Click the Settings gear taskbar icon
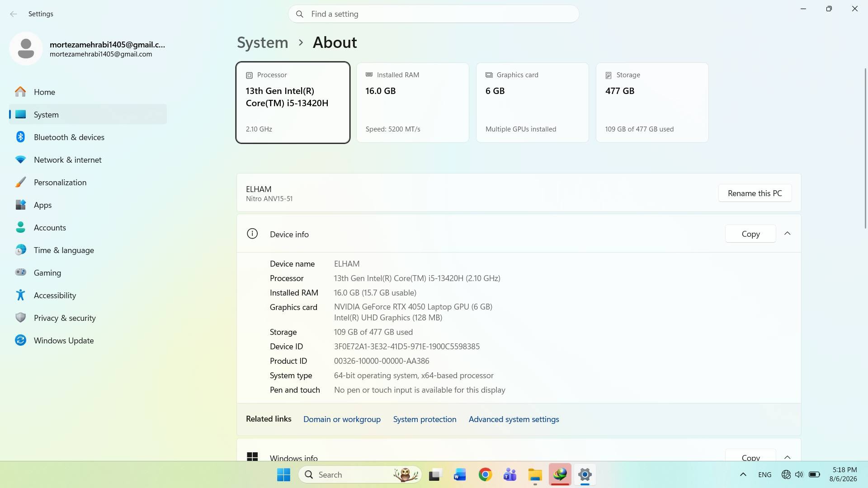The image size is (868, 488). [x=585, y=474]
